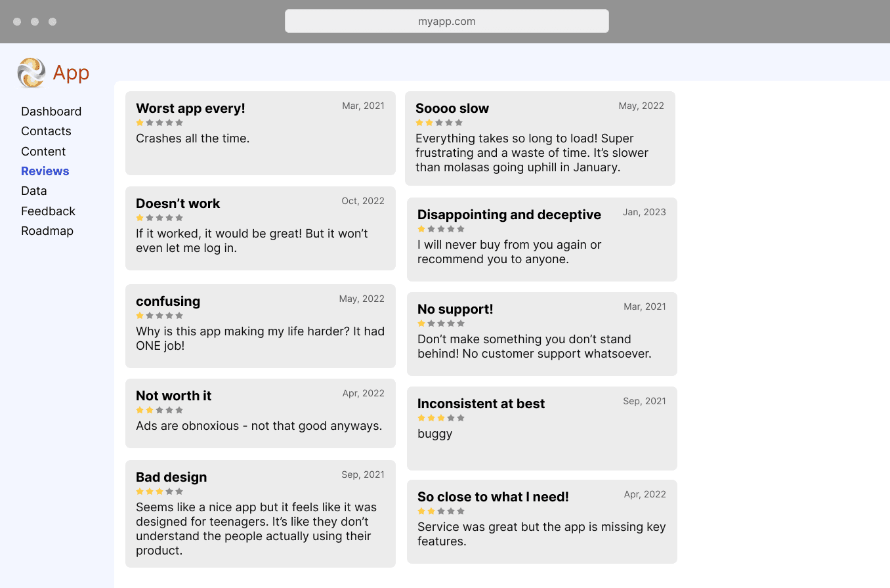
Task: Click the stars under "Bad design" title
Action: (159, 492)
